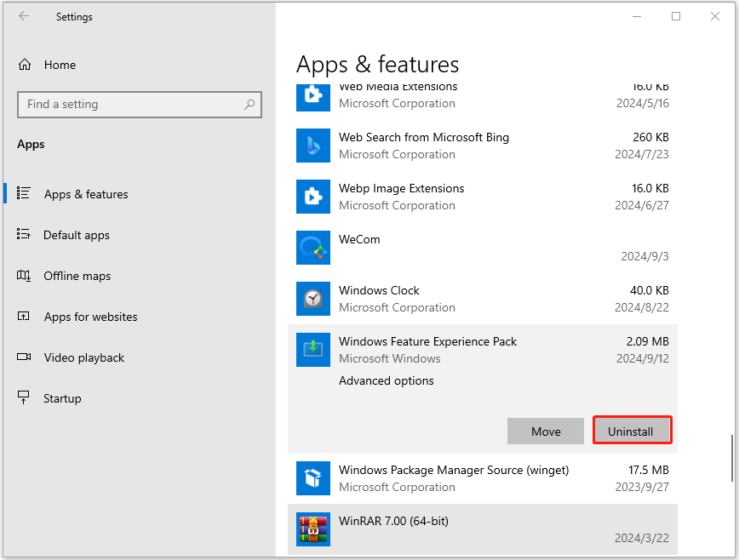This screenshot has height=560, width=739.
Task: Select WinRAR 7.00 (64-bit) entry
Action: point(483,529)
